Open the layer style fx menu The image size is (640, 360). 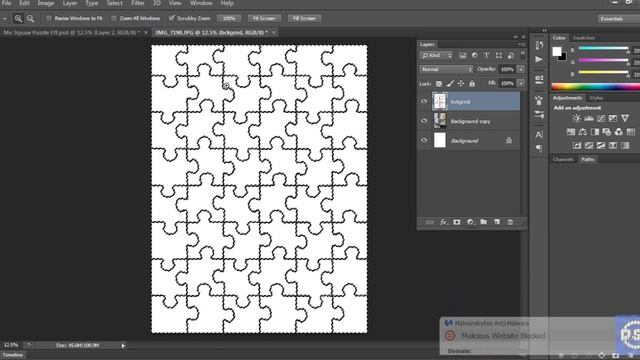[443, 222]
